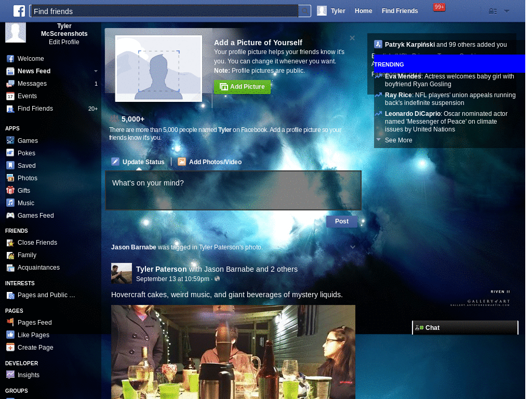Click the Music app icon
Screen dimensions: 532x399
pyautogui.click(x=10, y=203)
